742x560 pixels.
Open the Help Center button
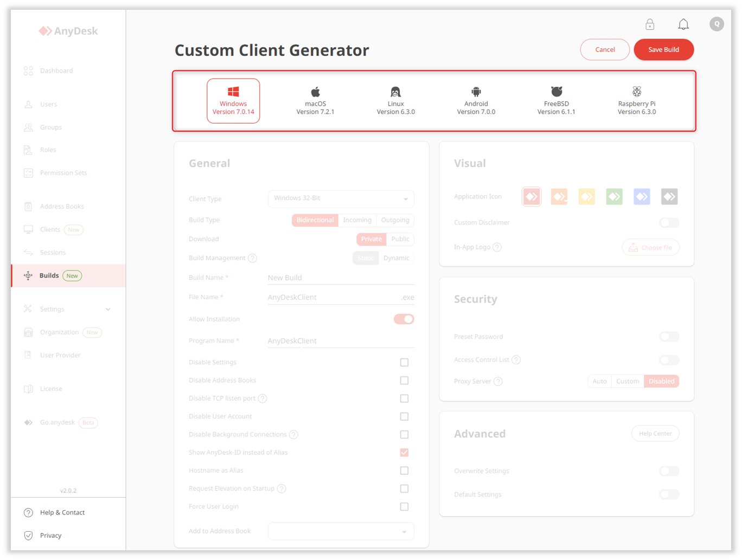pos(655,433)
